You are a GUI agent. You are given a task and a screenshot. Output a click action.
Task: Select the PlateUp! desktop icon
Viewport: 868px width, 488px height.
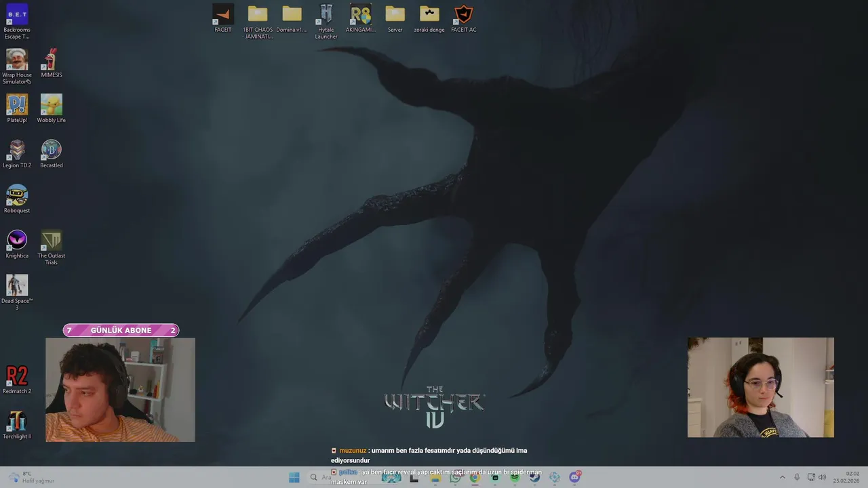click(x=17, y=109)
